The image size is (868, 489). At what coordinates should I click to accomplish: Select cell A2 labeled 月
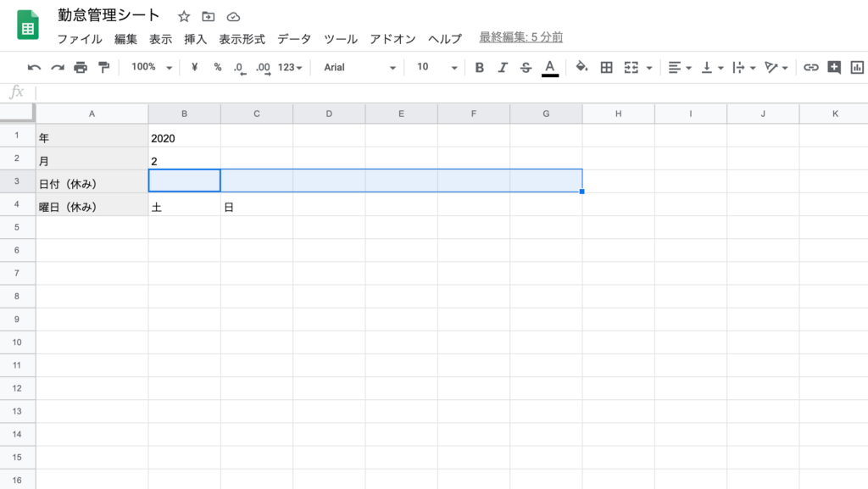[92, 158]
